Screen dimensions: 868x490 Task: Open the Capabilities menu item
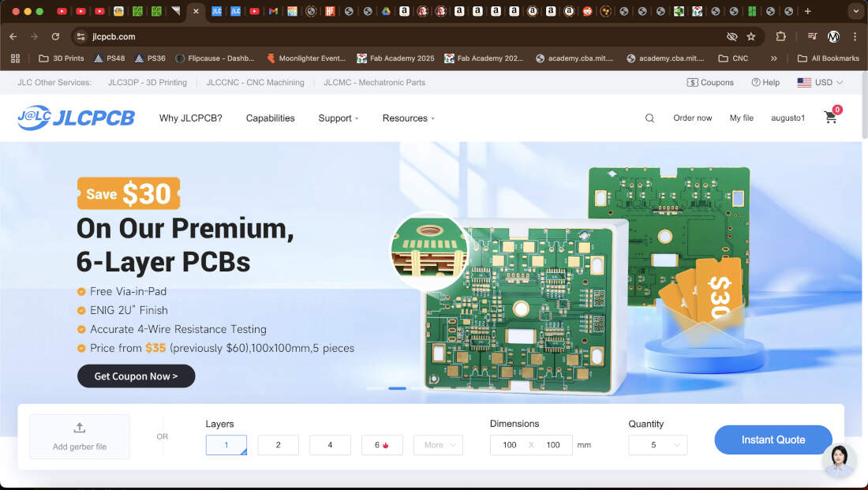point(270,118)
